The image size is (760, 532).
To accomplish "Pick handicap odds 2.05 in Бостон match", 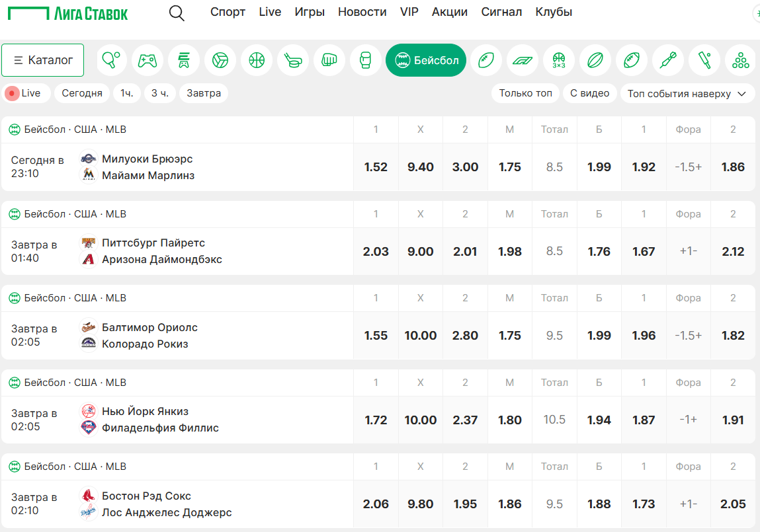I will coord(733,504).
